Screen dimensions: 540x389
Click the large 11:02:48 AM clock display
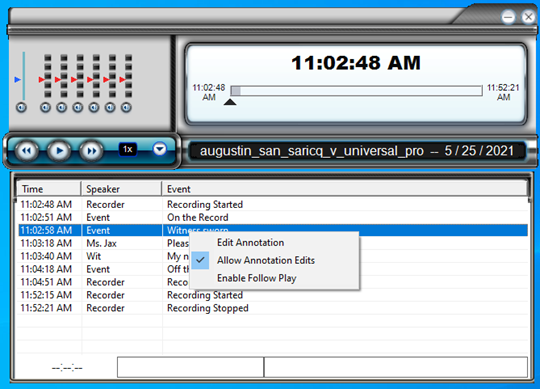[356, 63]
